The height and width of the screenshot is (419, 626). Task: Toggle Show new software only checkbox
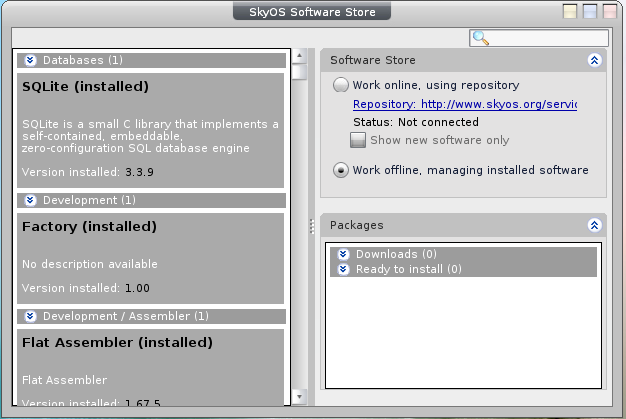pyautogui.click(x=358, y=140)
